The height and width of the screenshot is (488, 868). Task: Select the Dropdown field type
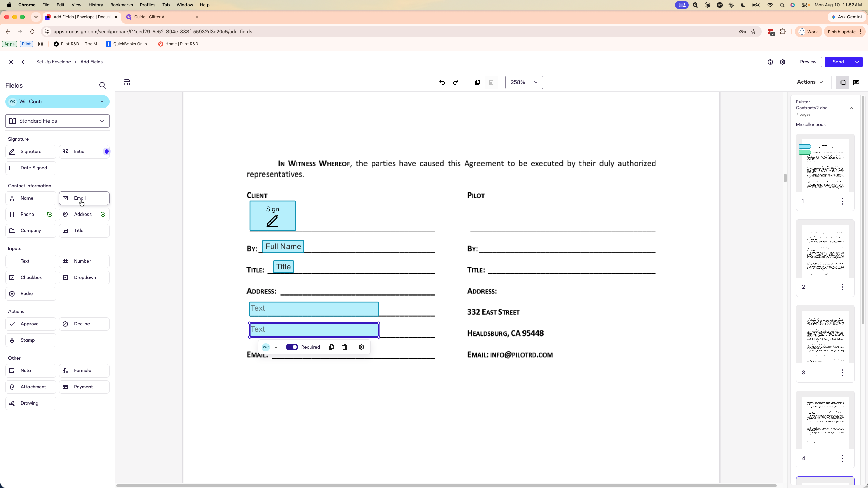(x=84, y=278)
